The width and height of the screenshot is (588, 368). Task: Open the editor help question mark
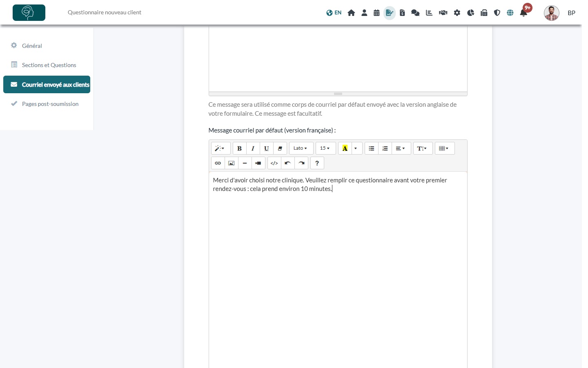(317, 163)
